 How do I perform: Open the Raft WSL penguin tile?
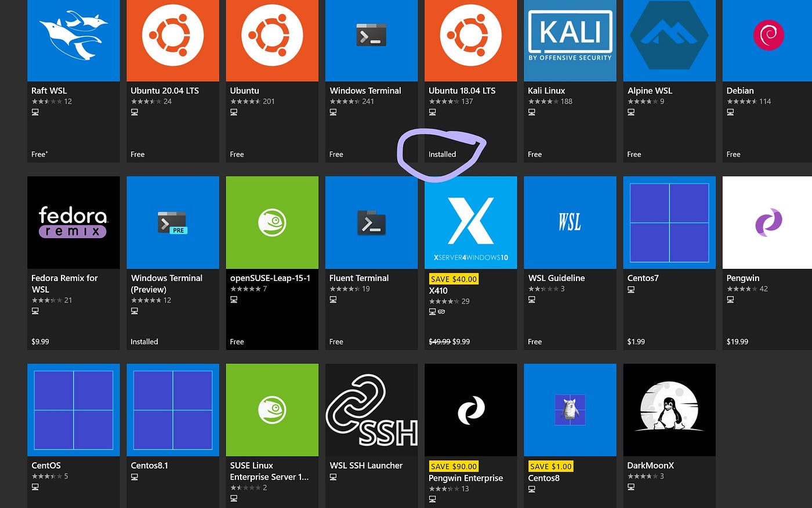click(73, 35)
